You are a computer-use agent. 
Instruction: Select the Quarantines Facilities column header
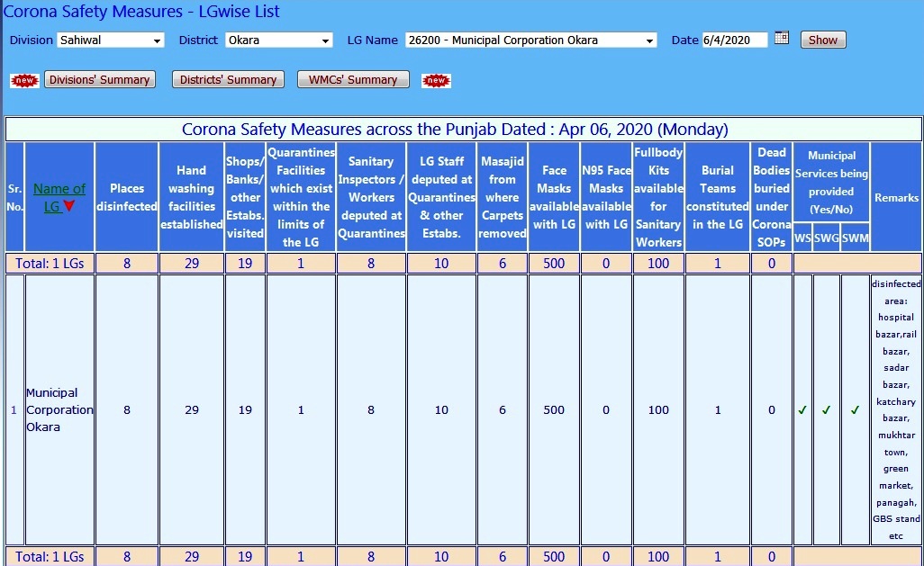pos(301,197)
